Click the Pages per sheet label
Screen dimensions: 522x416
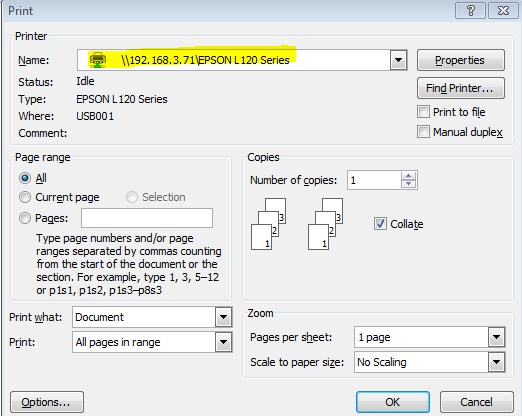(291, 337)
